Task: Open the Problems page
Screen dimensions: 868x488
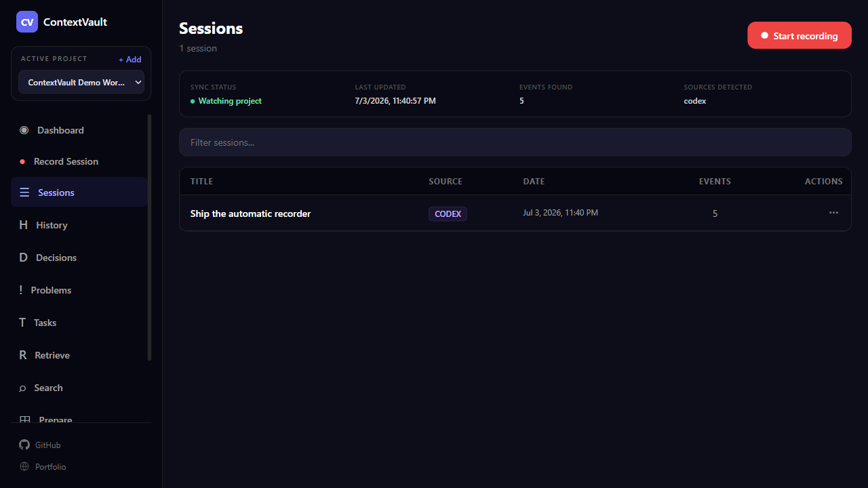Action: coord(79,290)
